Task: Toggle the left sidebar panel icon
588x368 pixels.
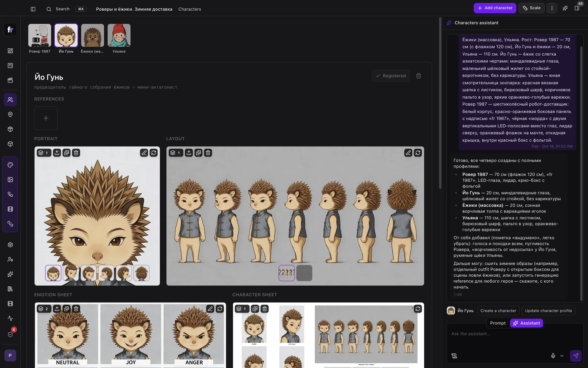Action: click(x=33, y=9)
